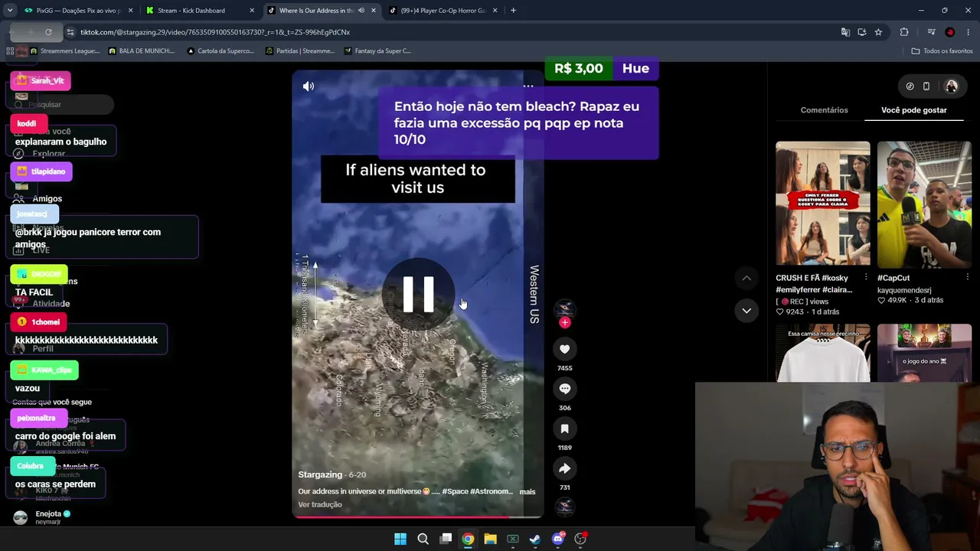Screen dimensions: 980x551
Task: Share the video with the arrow icon
Action: pos(565,468)
